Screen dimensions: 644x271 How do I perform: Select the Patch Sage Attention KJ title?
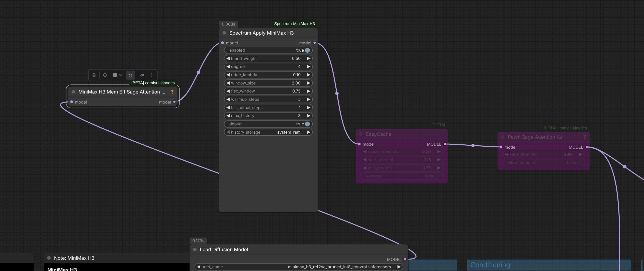pos(535,137)
